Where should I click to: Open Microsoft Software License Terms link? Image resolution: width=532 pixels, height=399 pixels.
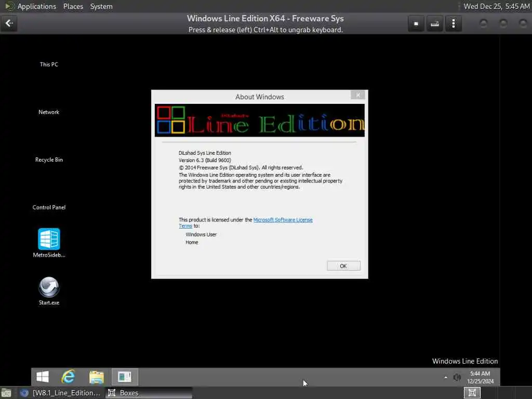(x=283, y=220)
